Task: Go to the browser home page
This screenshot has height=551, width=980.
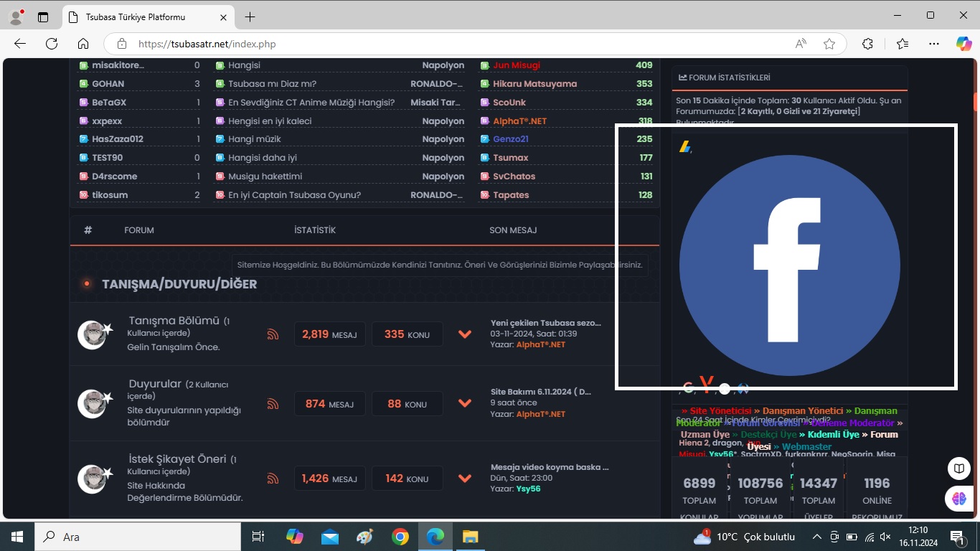Action: tap(83, 44)
